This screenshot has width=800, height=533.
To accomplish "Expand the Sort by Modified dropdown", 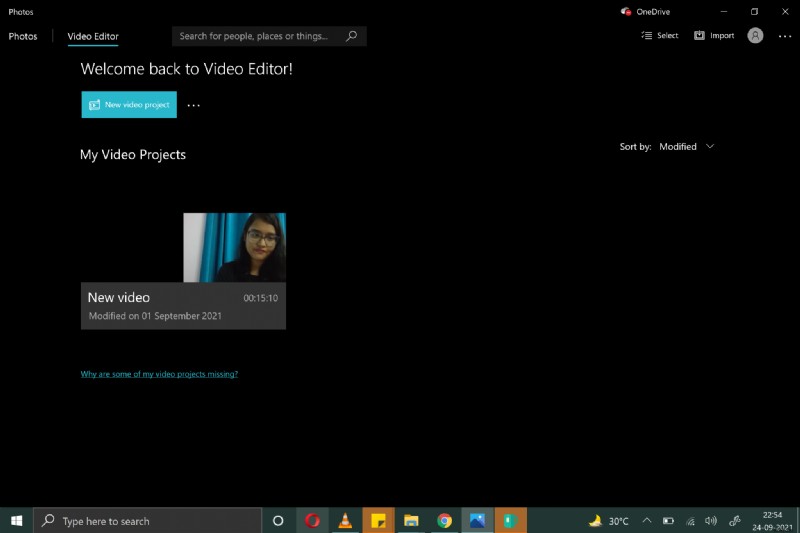I will 687,146.
